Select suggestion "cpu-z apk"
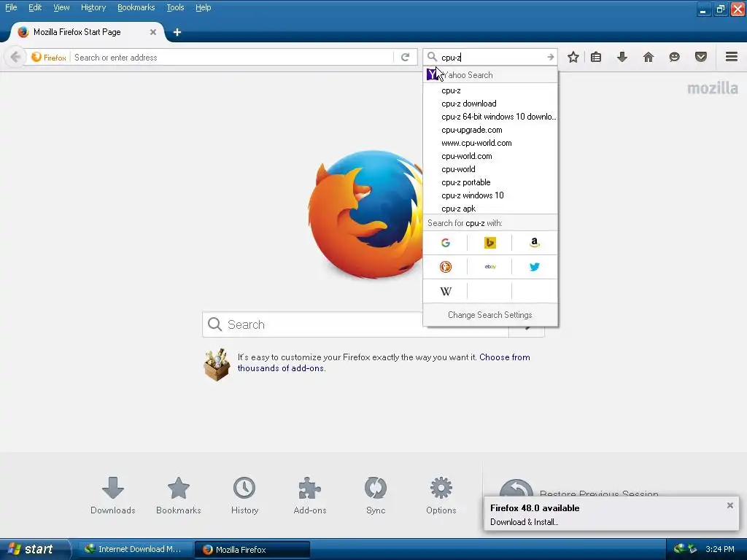 489,208
